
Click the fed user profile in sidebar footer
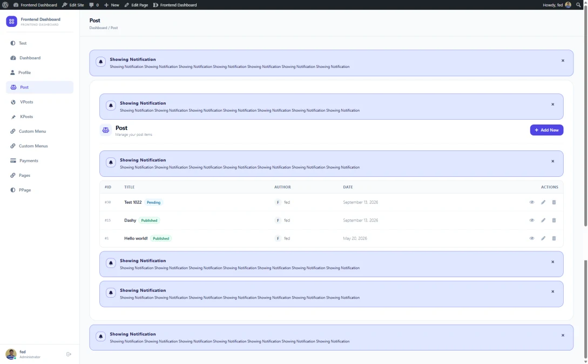tap(23, 354)
